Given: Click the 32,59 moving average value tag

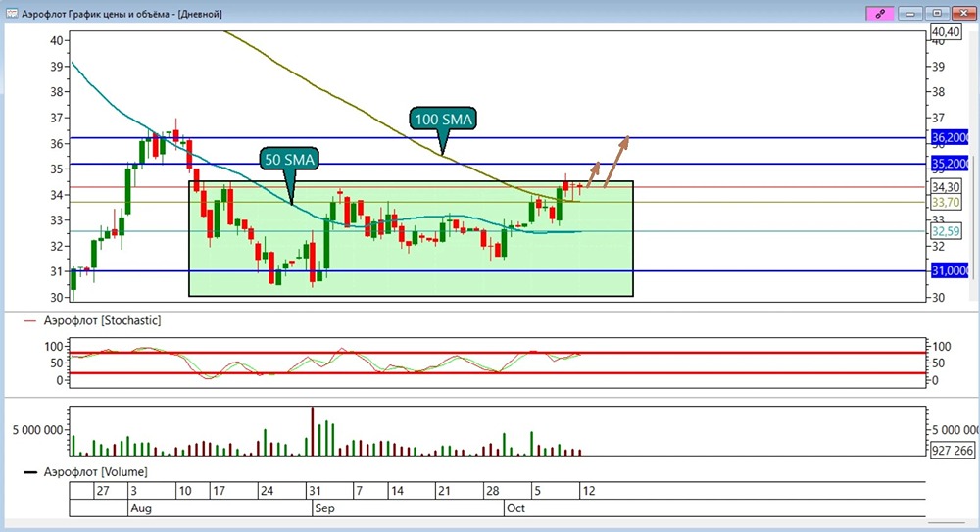Looking at the screenshot, I should [x=946, y=231].
